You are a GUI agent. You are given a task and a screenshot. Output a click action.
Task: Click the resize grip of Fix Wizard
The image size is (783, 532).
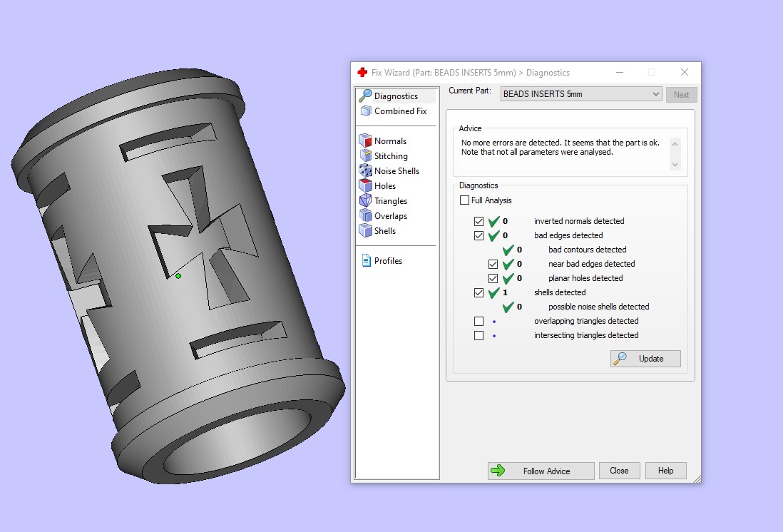(697, 479)
